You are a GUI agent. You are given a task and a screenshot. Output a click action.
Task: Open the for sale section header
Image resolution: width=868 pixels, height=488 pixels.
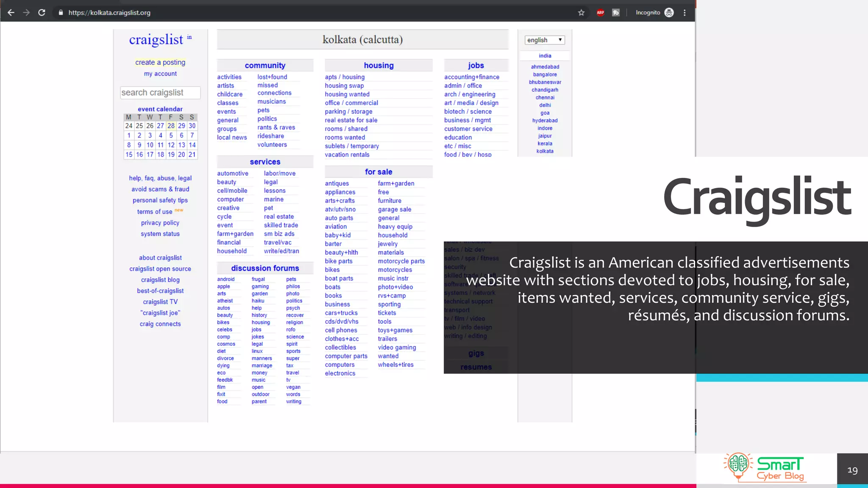pyautogui.click(x=378, y=172)
